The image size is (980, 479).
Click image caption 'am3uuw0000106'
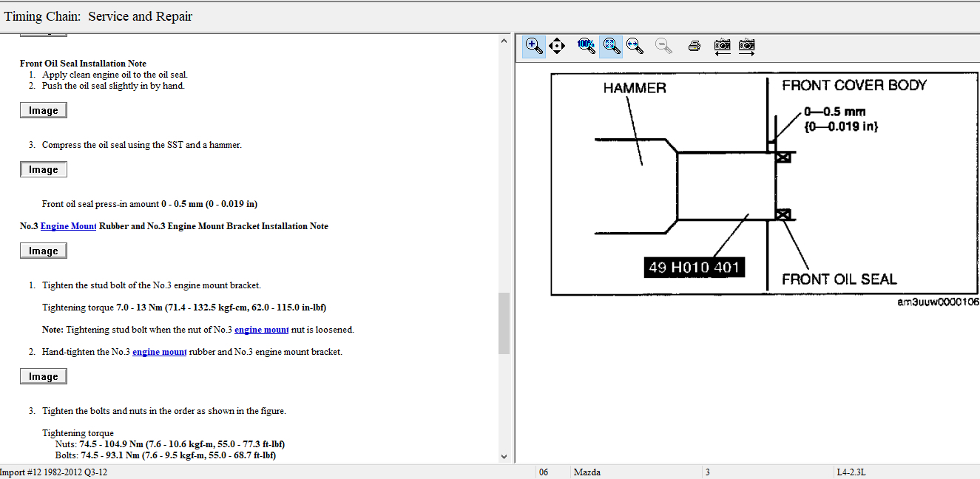click(x=938, y=302)
